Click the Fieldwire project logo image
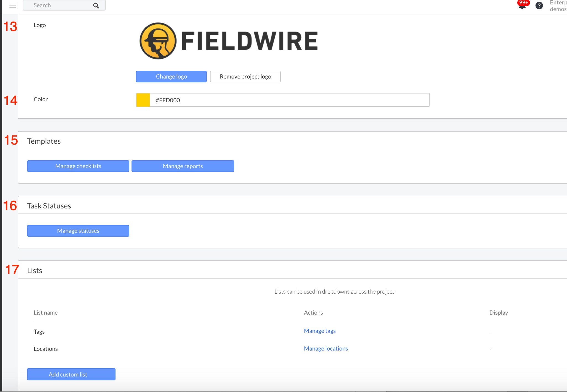Screen dimensions: 567x392 click(x=229, y=41)
